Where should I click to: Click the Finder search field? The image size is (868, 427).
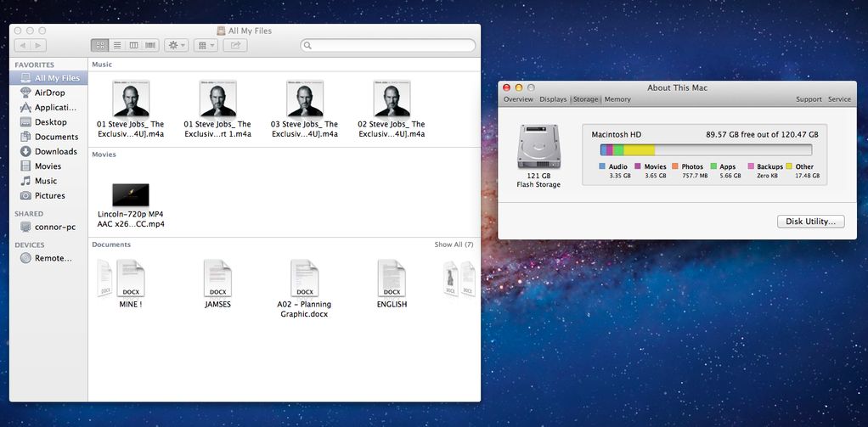[x=388, y=45]
